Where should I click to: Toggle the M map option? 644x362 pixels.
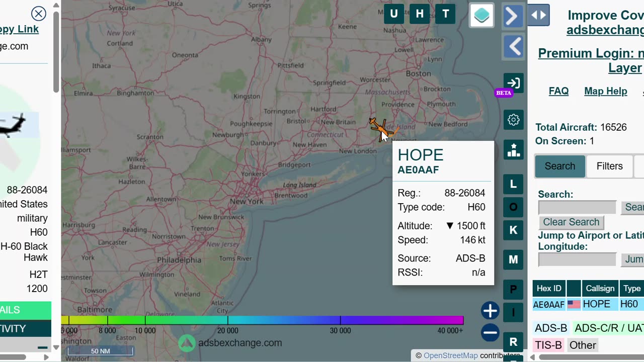tap(514, 259)
